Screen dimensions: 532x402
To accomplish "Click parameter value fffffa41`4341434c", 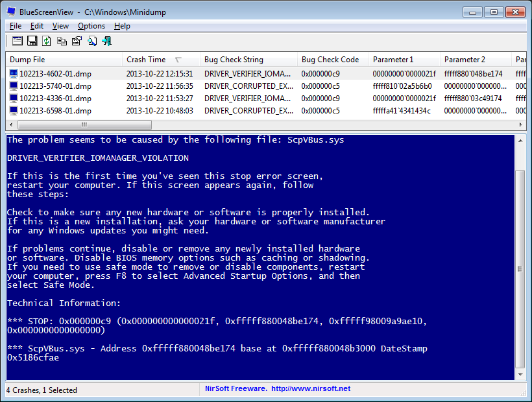I will pyautogui.click(x=402, y=111).
